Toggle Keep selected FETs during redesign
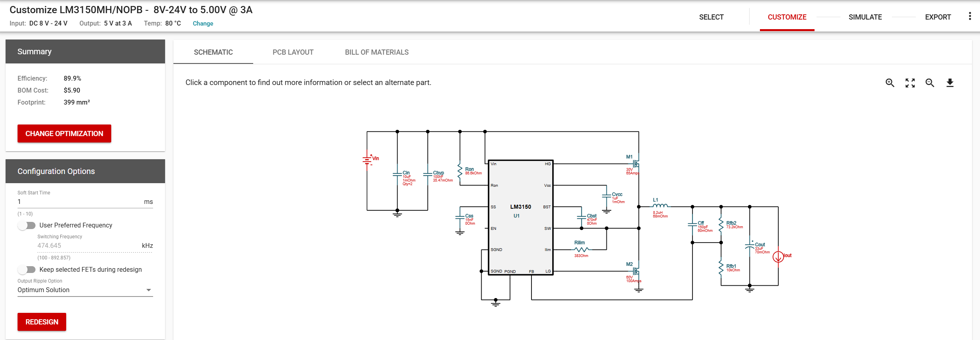Screen dimensions: 980x340 click(27, 270)
